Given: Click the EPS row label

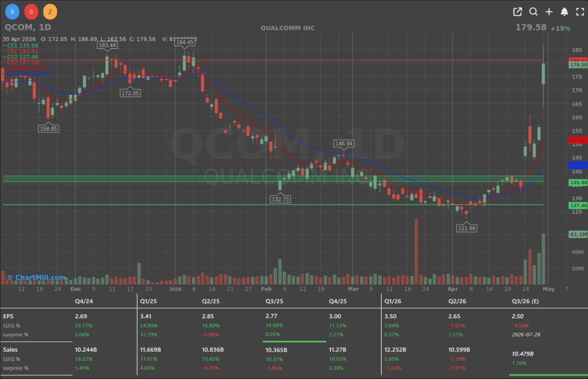Looking at the screenshot, I should [x=8, y=317].
